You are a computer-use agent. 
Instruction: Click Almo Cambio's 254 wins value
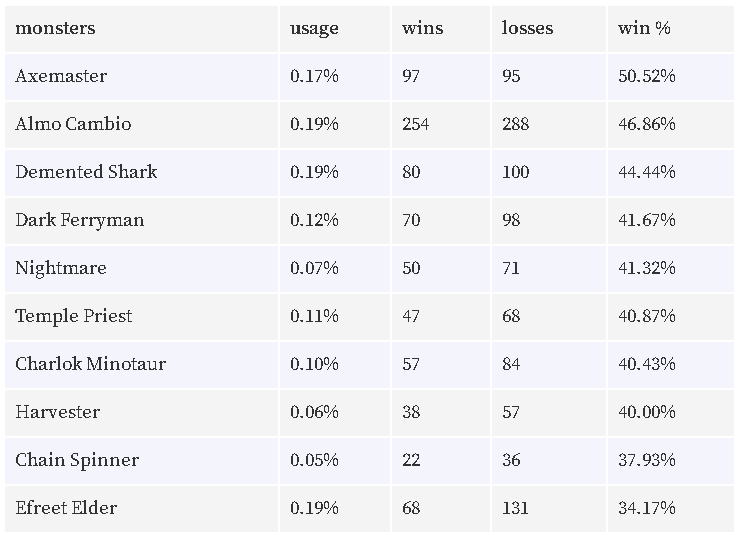tap(416, 124)
